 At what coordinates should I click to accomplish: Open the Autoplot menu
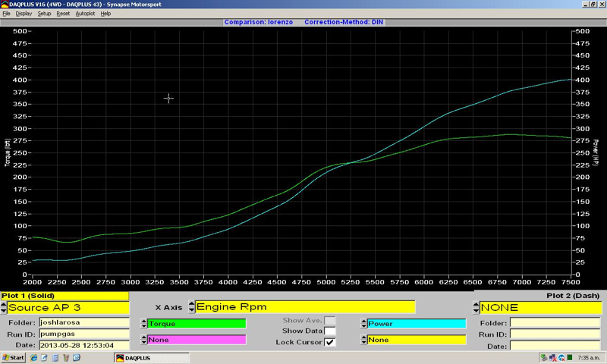pos(84,14)
